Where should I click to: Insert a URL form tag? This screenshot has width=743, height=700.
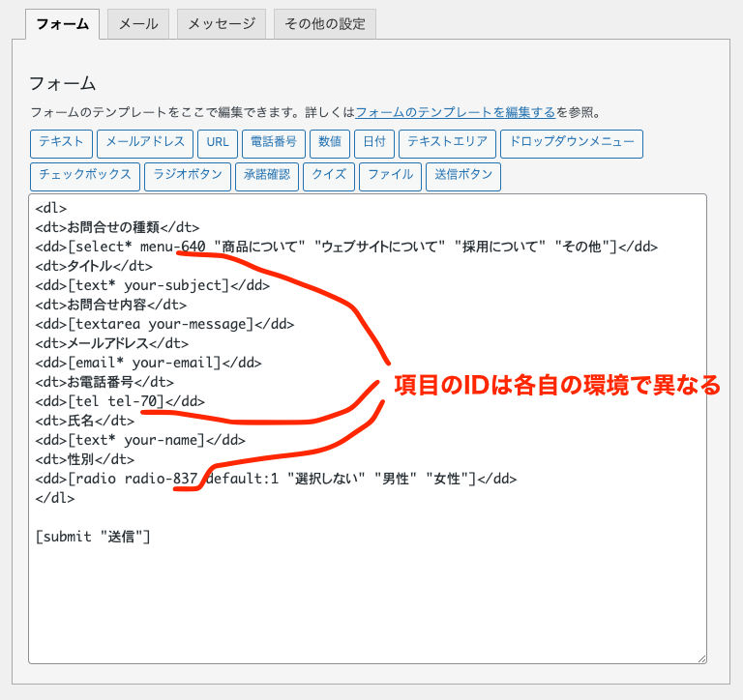click(x=218, y=143)
